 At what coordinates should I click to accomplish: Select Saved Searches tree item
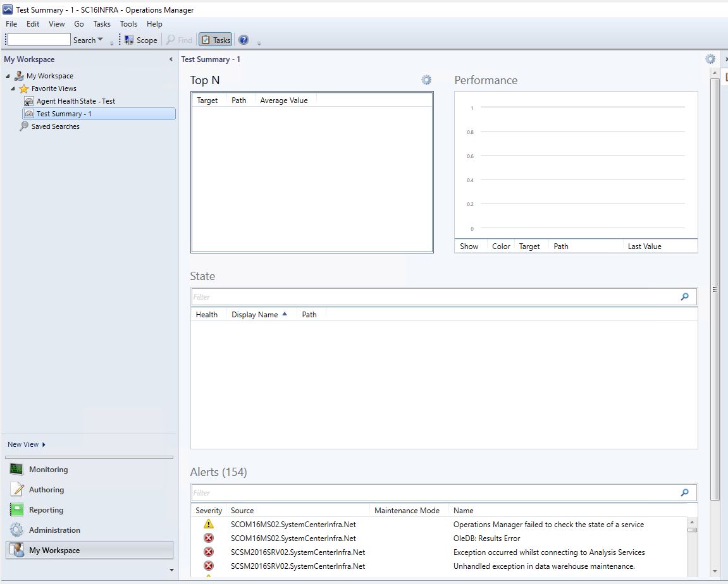tap(55, 126)
